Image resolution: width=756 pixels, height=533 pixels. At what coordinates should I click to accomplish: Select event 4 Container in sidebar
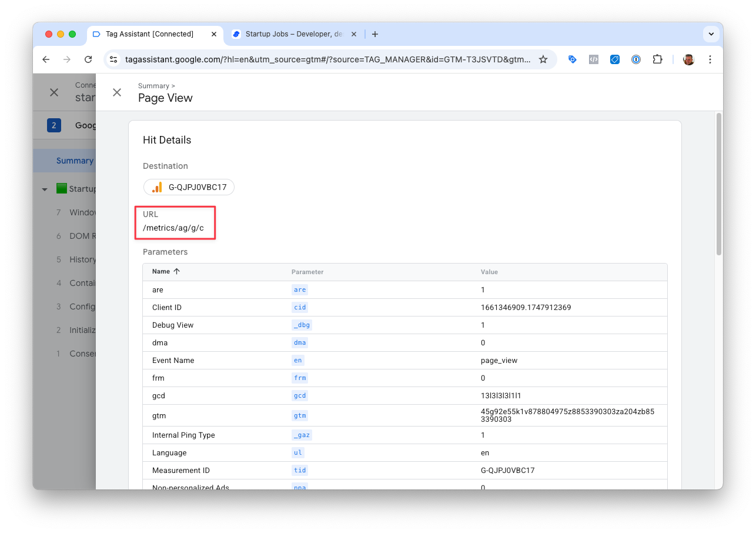click(64, 283)
